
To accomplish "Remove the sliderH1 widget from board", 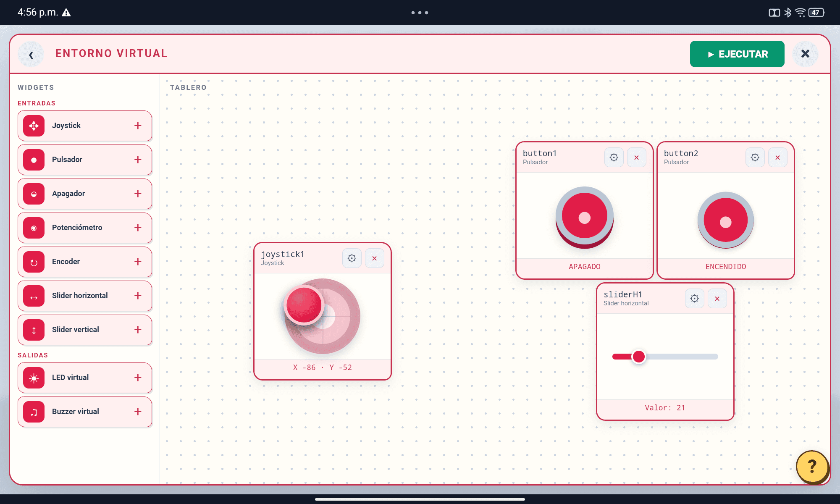I will 717,299.
